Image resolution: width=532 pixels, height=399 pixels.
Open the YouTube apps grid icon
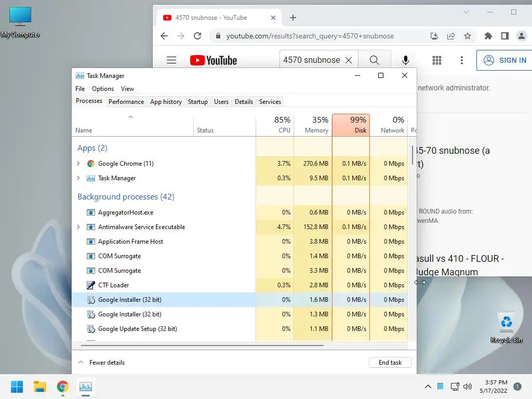click(436, 60)
